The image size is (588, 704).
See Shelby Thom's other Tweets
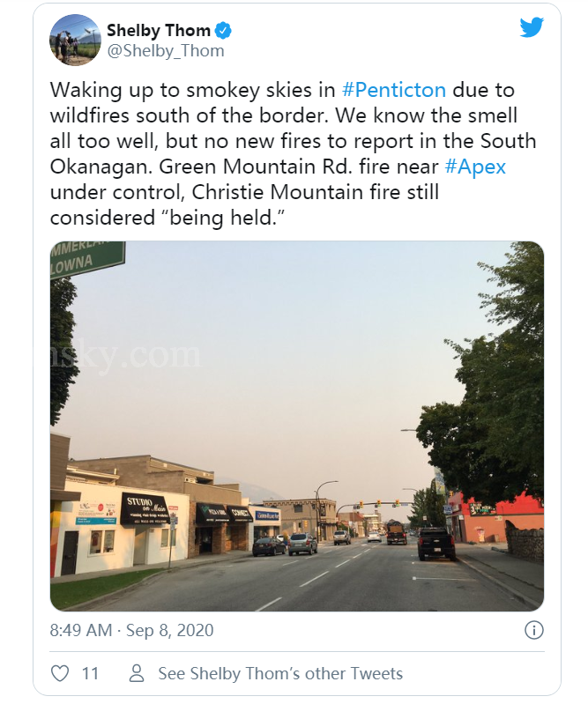tap(280, 674)
